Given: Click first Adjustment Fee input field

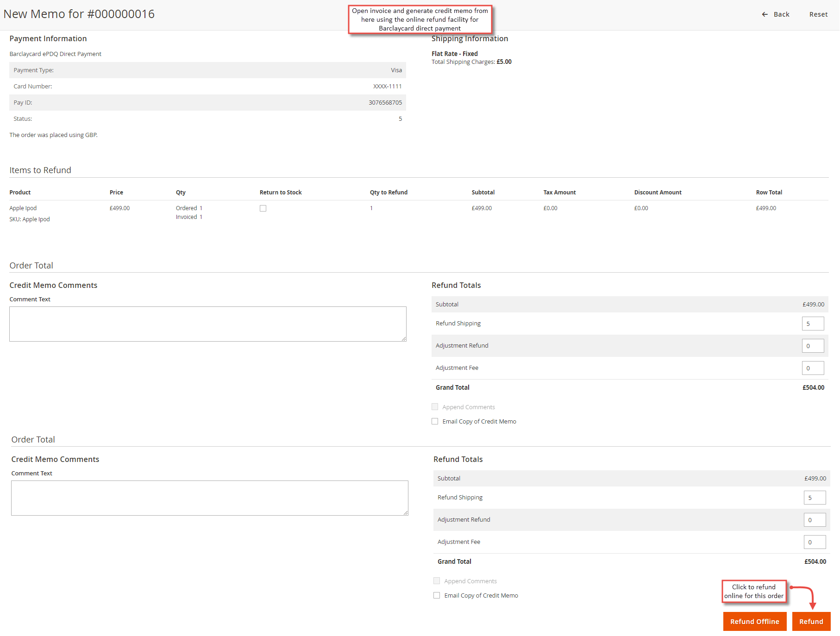Looking at the screenshot, I should pyautogui.click(x=813, y=368).
